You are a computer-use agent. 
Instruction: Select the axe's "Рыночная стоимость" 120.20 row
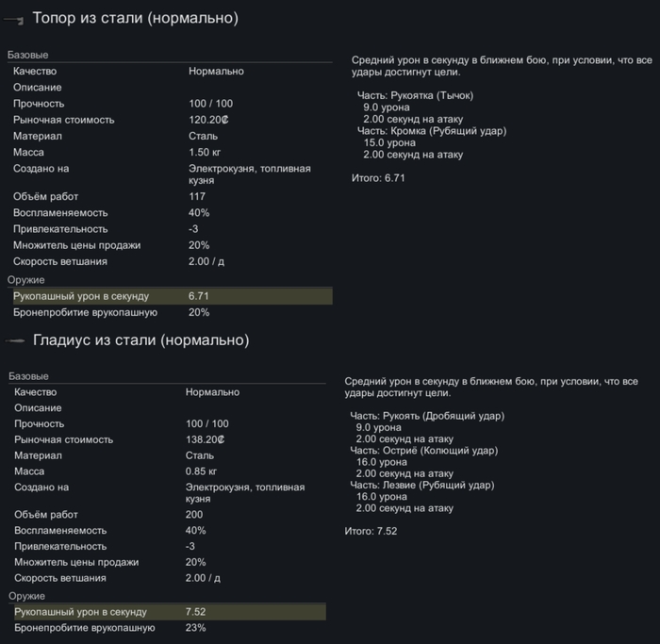tap(168, 120)
